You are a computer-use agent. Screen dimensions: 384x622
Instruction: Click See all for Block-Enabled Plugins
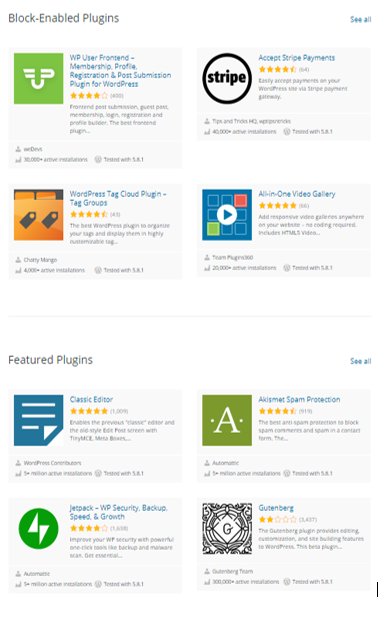coord(361,19)
